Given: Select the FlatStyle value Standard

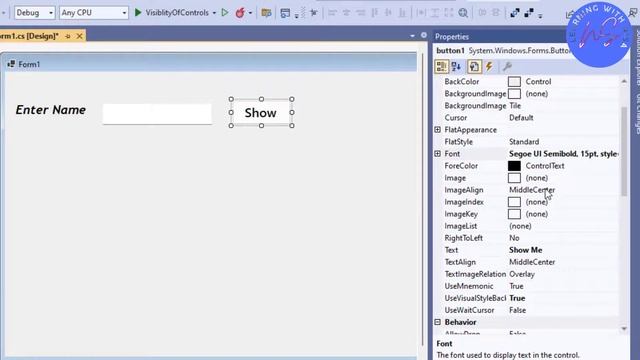Looking at the screenshot, I should coord(524,142).
